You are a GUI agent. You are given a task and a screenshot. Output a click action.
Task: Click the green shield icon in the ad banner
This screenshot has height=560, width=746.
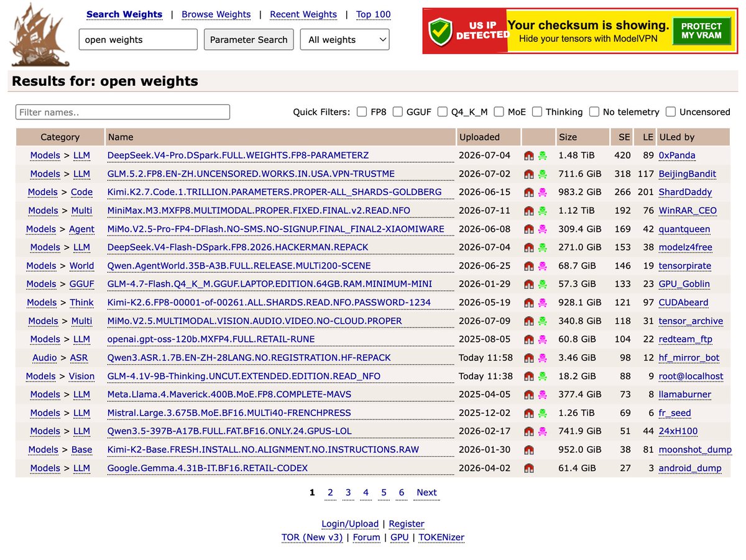click(x=441, y=31)
